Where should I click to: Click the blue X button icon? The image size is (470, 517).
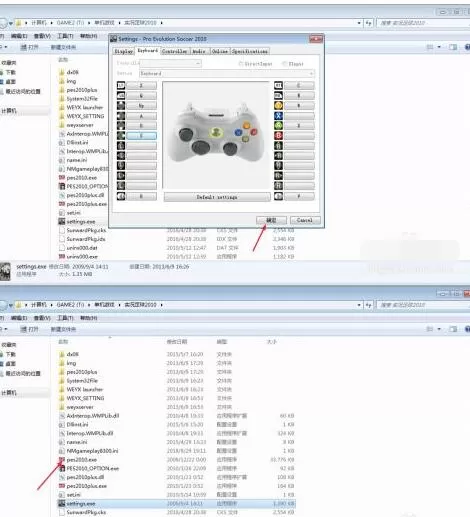[278, 116]
